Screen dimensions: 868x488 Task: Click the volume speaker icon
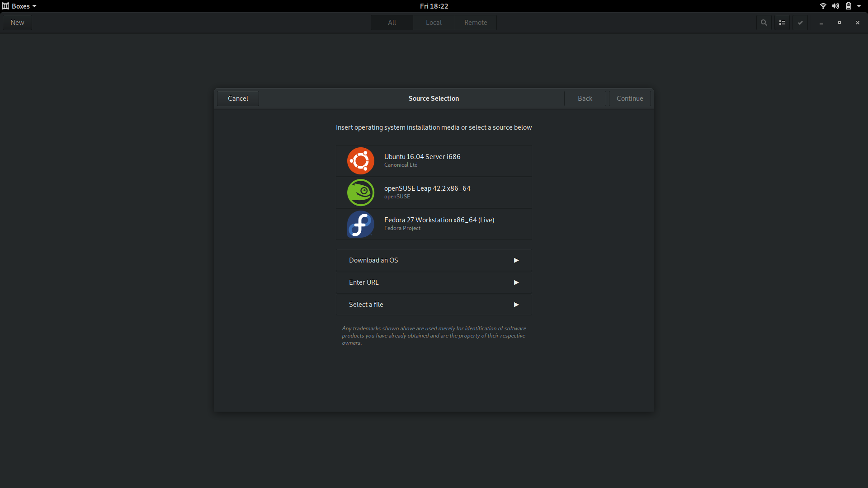coord(835,6)
